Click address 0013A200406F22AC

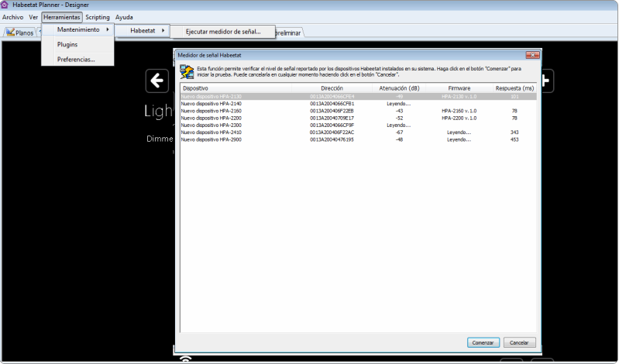(332, 132)
